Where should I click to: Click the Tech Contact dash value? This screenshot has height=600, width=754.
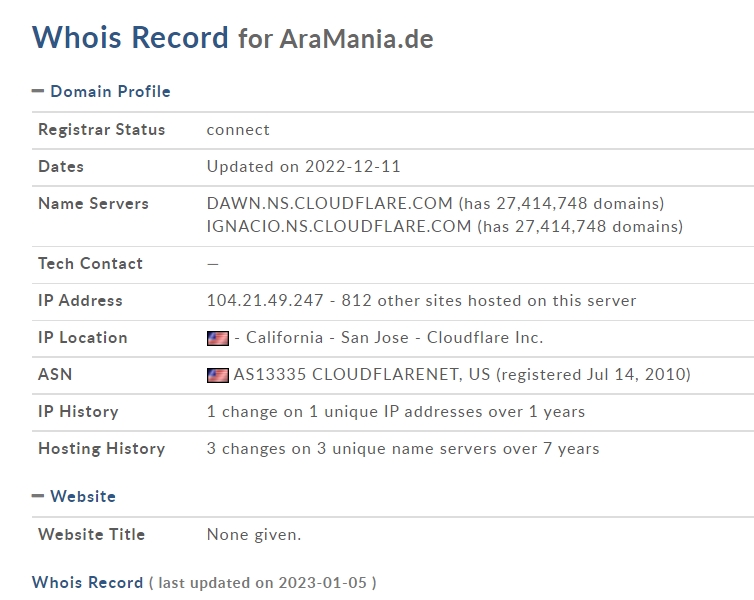(213, 264)
